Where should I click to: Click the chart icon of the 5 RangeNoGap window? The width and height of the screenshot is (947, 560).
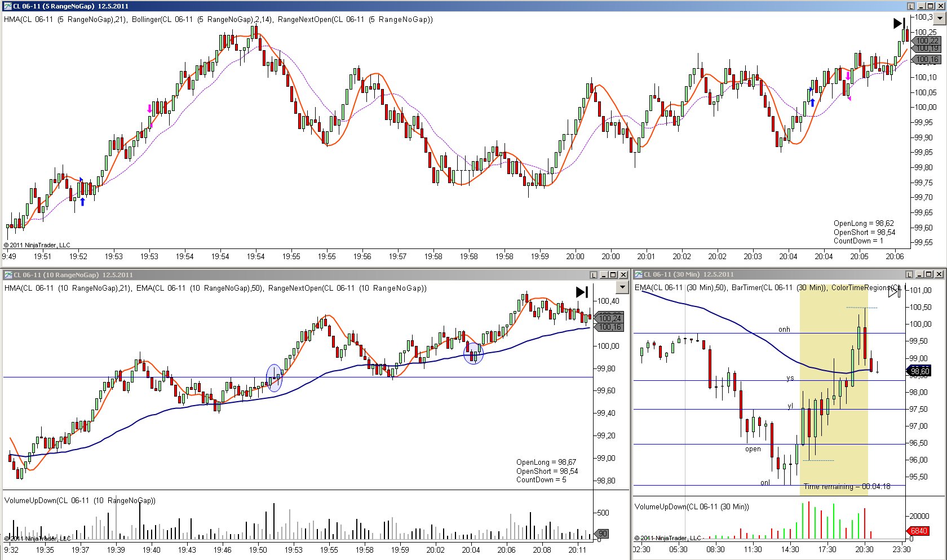click(x=8, y=6)
